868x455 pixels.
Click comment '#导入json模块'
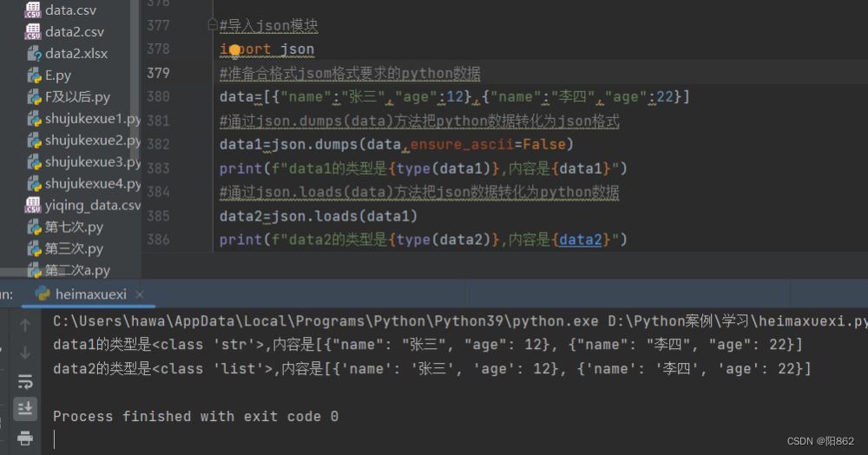[268, 25]
